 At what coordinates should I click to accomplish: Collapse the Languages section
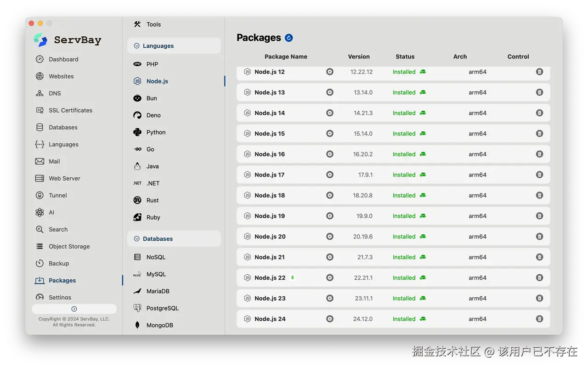click(136, 46)
